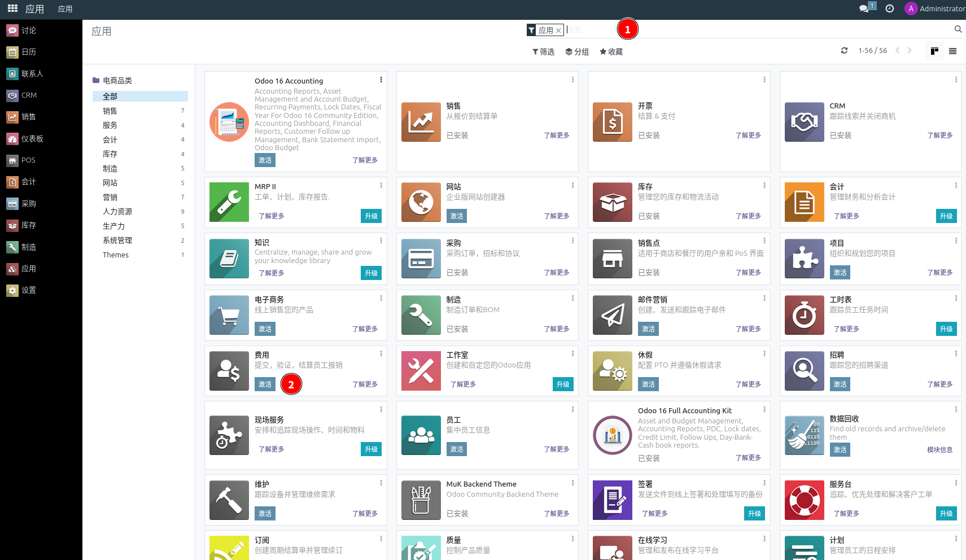
Task: Click the search magnifier icon
Action: point(958,29)
